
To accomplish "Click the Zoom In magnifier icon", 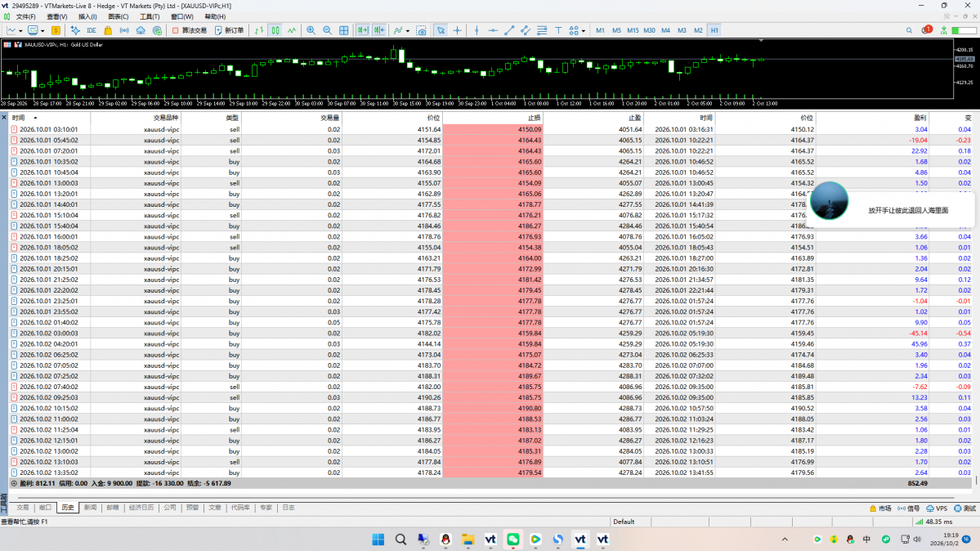I will tap(311, 30).
